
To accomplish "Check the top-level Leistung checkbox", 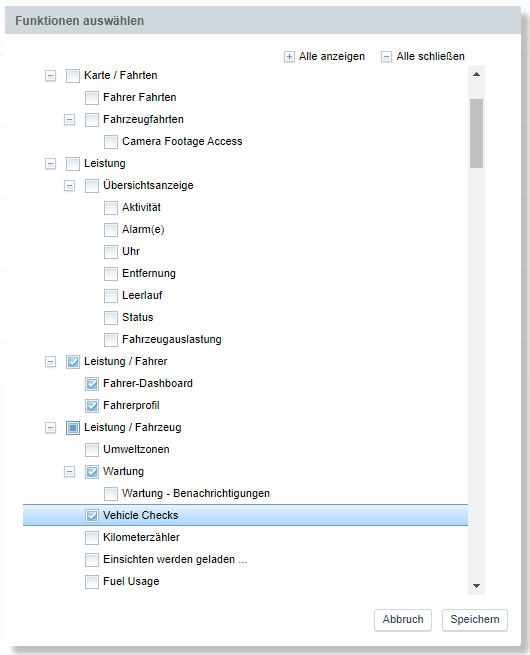I will [73, 164].
